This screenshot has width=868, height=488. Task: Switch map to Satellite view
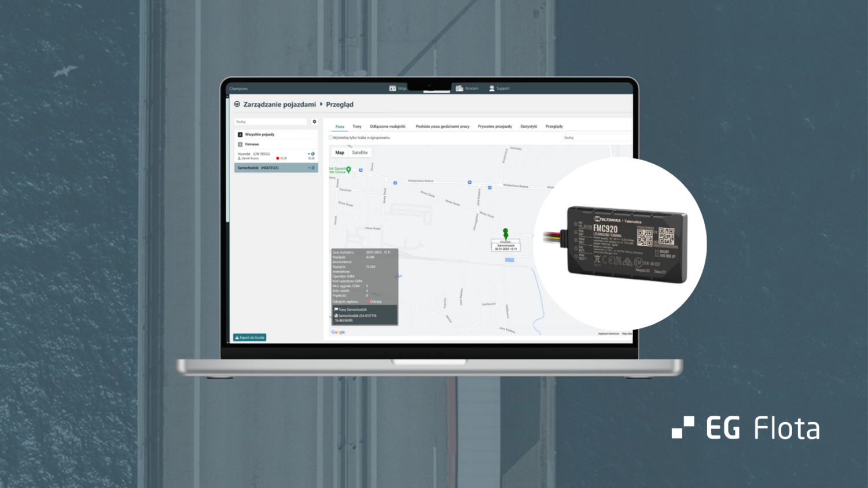coord(359,153)
